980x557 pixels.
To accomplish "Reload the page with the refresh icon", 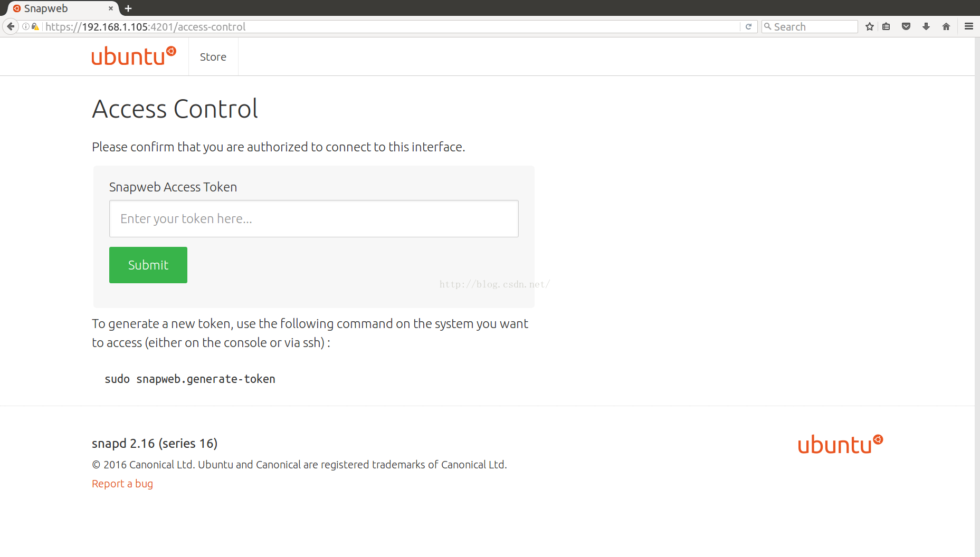I will [748, 26].
